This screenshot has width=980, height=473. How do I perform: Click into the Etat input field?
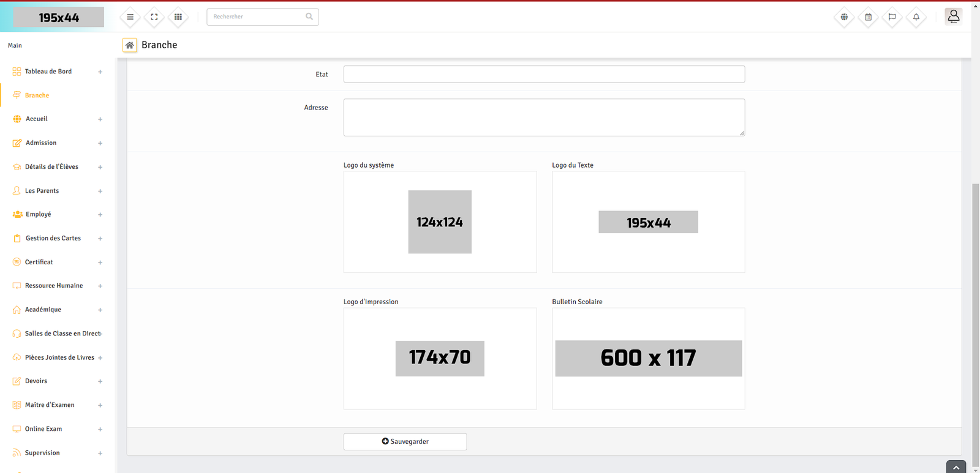544,74
